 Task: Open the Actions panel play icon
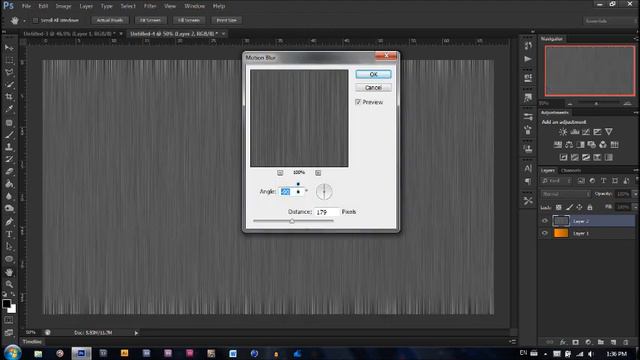pos(528,59)
